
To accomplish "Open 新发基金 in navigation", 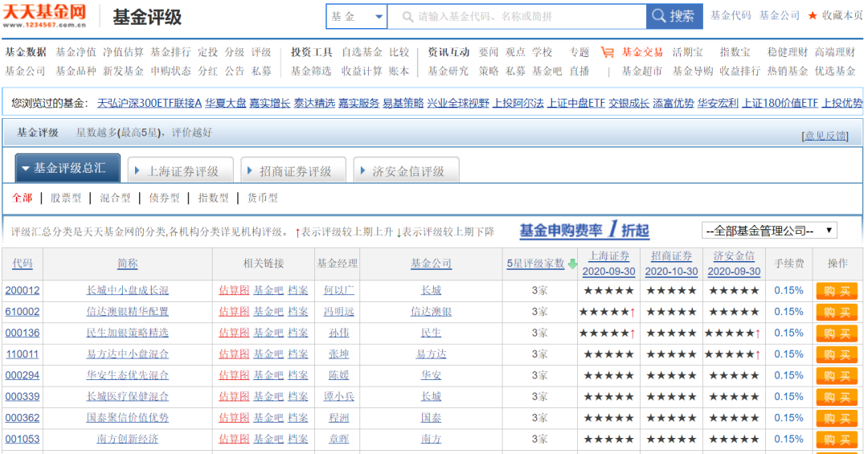I will [x=123, y=71].
